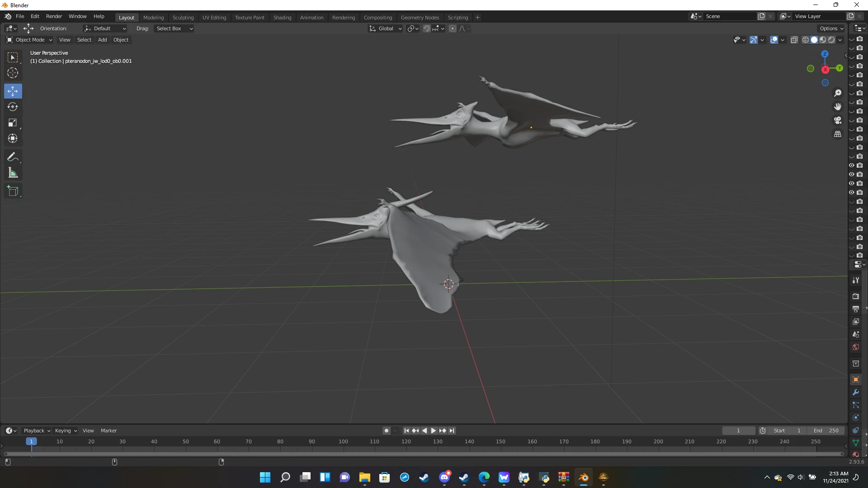
Task: Click frame 100 on the timeline ruler
Action: click(343, 441)
